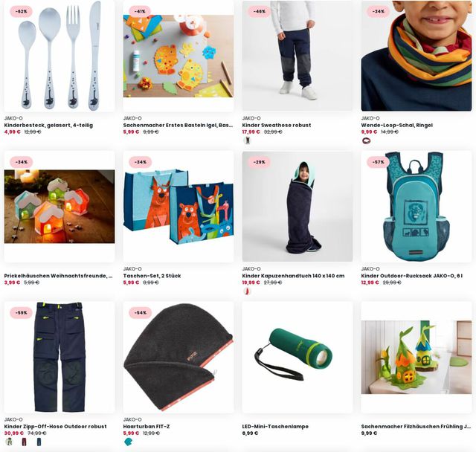Open the Sachenmacher Erstes Basteln Igel image

tap(178, 56)
